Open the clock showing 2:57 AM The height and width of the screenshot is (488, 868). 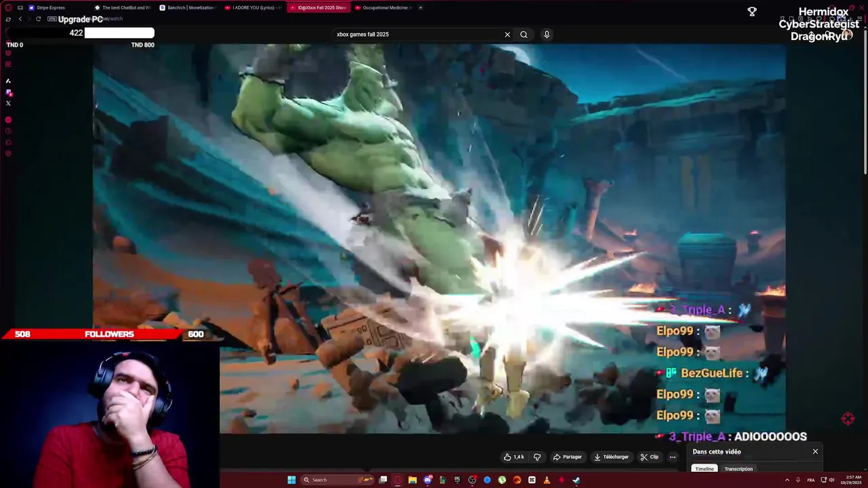pyautogui.click(x=850, y=480)
